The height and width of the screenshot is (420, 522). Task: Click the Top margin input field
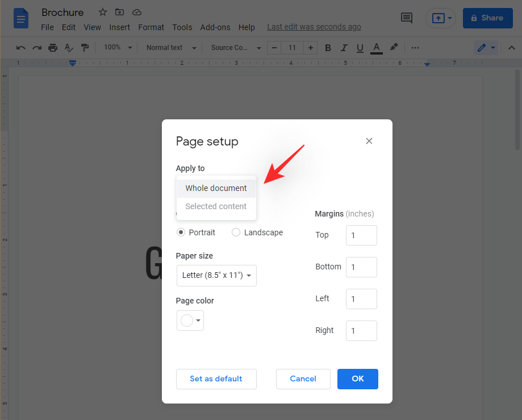click(x=361, y=235)
